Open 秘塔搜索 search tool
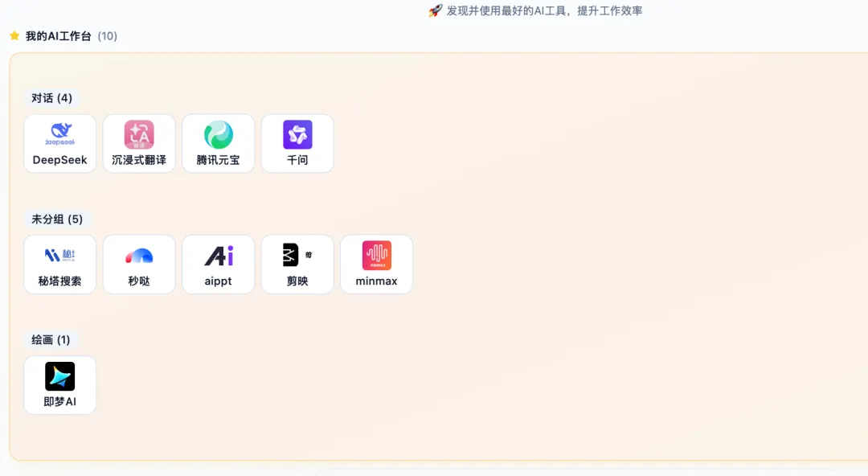Image resolution: width=868 pixels, height=476 pixels. point(59,265)
